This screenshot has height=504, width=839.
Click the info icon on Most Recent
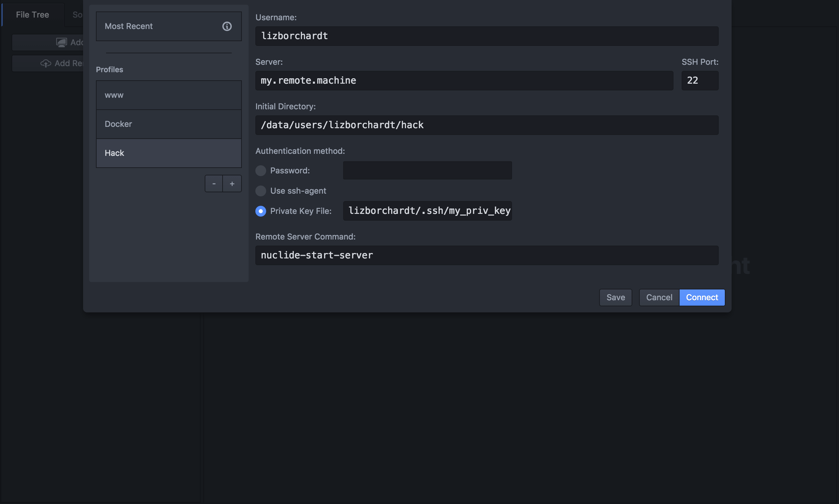227,26
